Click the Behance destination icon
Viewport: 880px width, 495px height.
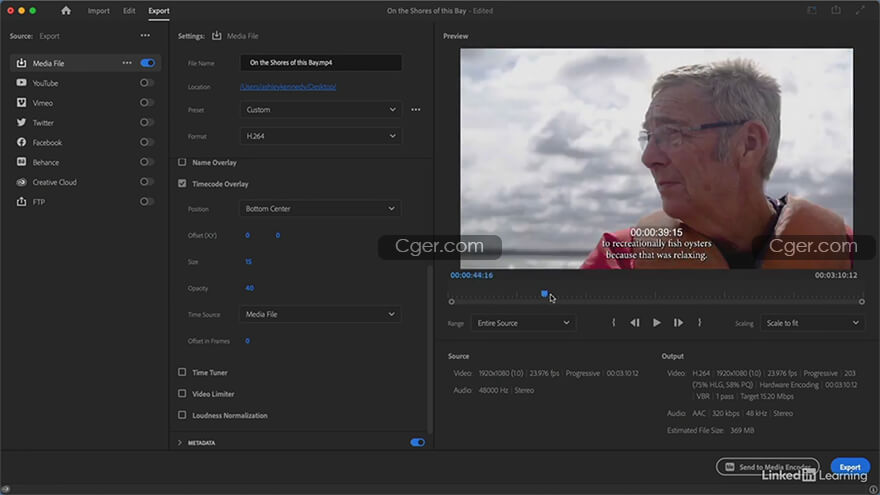tap(21, 162)
